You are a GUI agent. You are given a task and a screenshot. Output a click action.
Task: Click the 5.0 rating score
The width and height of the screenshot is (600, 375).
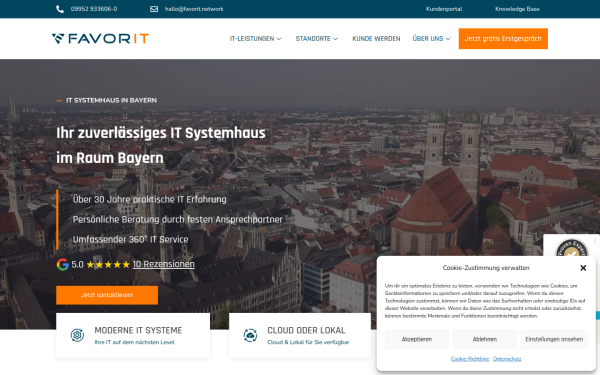[x=77, y=264]
